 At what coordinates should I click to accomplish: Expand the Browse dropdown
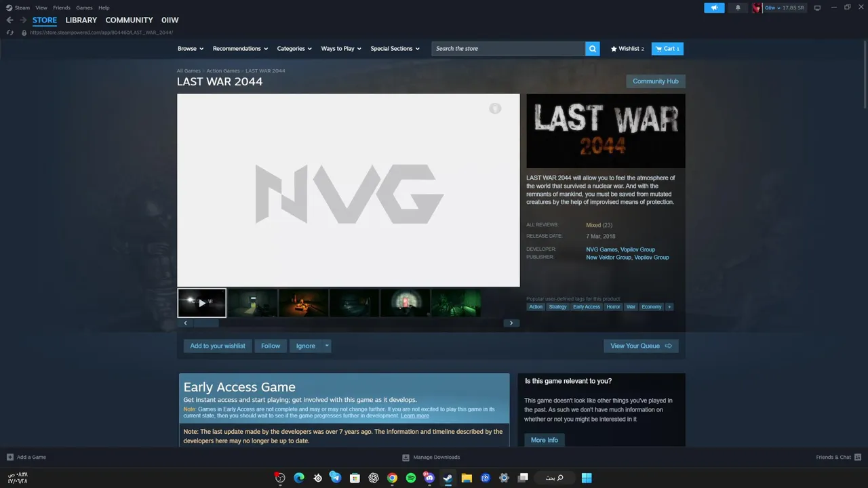coord(190,49)
